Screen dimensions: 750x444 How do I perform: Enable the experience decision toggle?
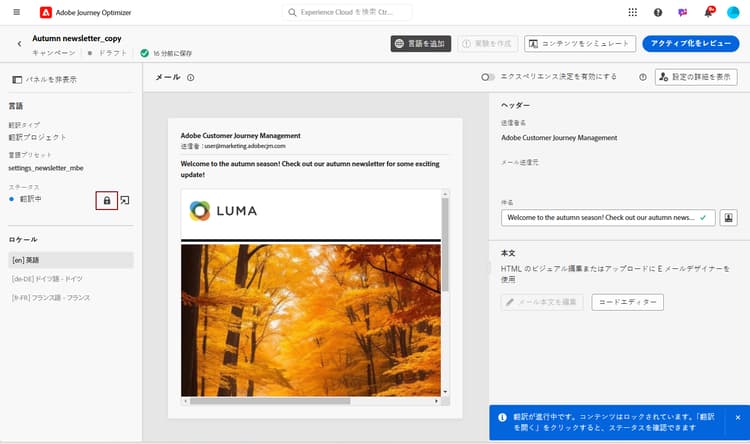pos(488,77)
